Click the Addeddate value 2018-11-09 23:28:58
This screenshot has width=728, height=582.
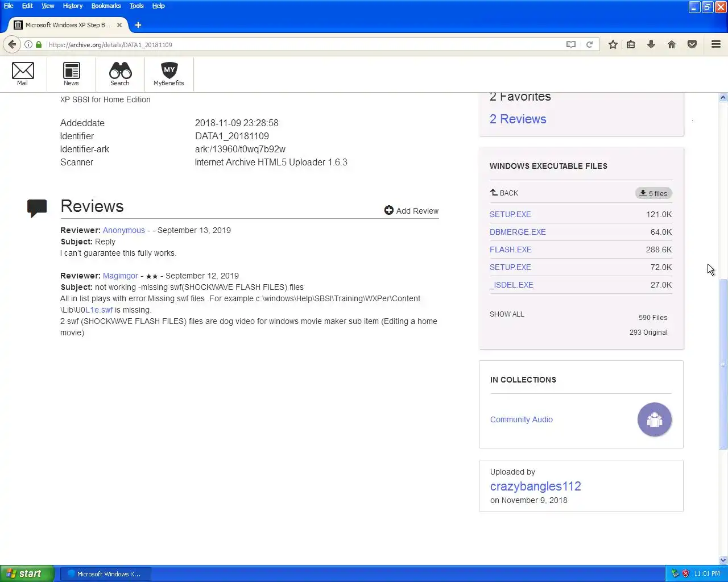(237, 123)
